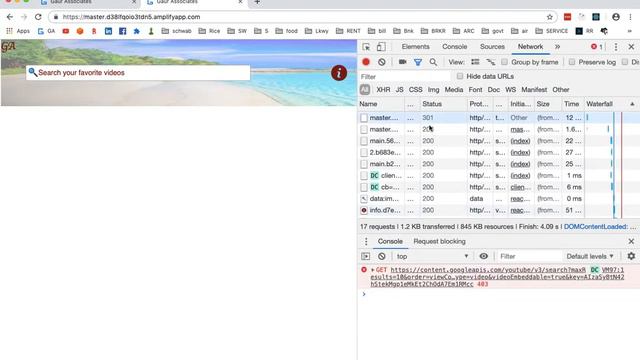
Task: Filter requests by WS type
Action: click(x=511, y=90)
